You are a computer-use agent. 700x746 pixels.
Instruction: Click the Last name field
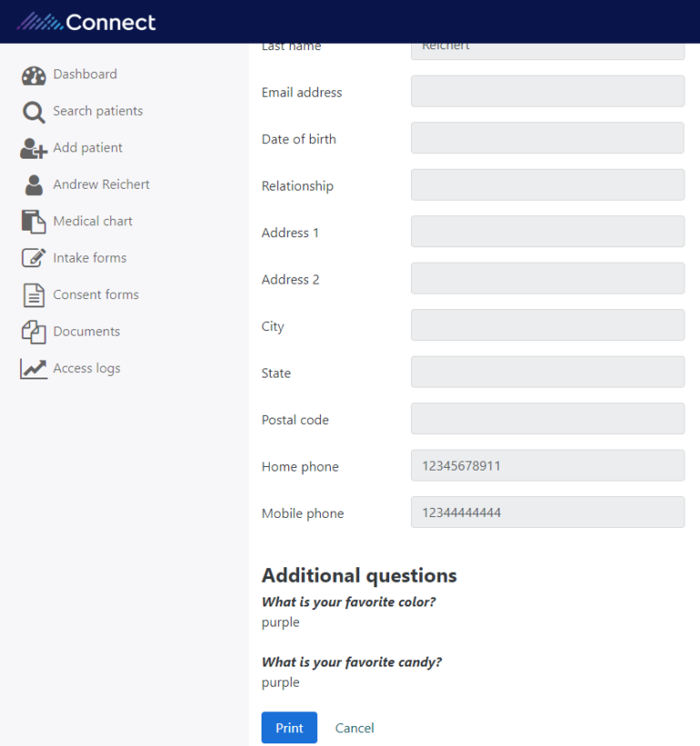[548, 51]
